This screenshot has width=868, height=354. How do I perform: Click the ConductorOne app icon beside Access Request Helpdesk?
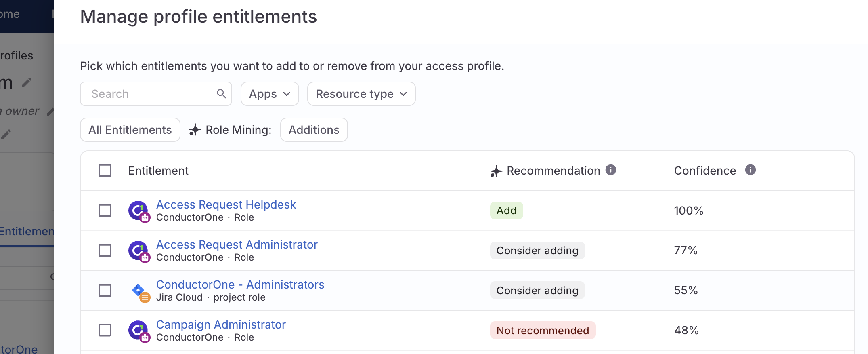pos(139,211)
